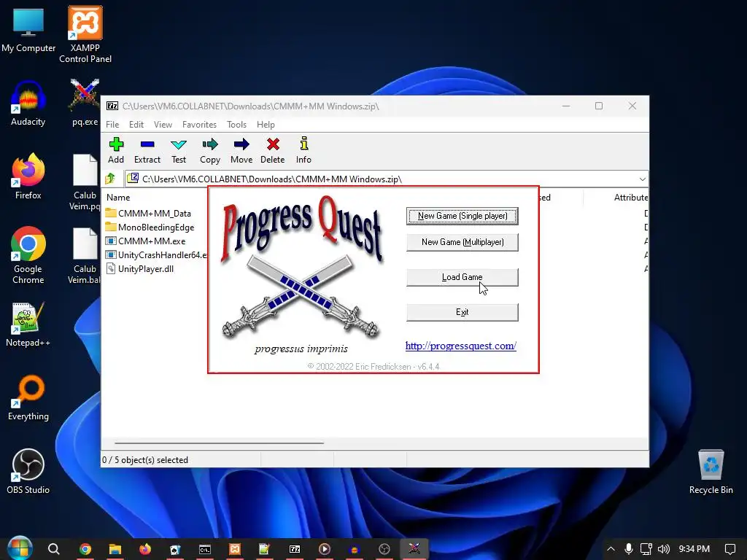Open the Tools menu in 7-Zip

(237, 124)
